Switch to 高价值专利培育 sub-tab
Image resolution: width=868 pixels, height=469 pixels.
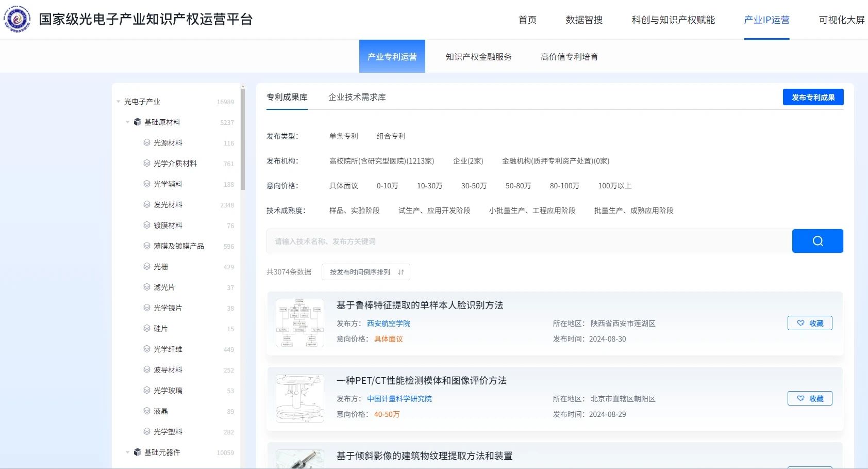(570, 57)
